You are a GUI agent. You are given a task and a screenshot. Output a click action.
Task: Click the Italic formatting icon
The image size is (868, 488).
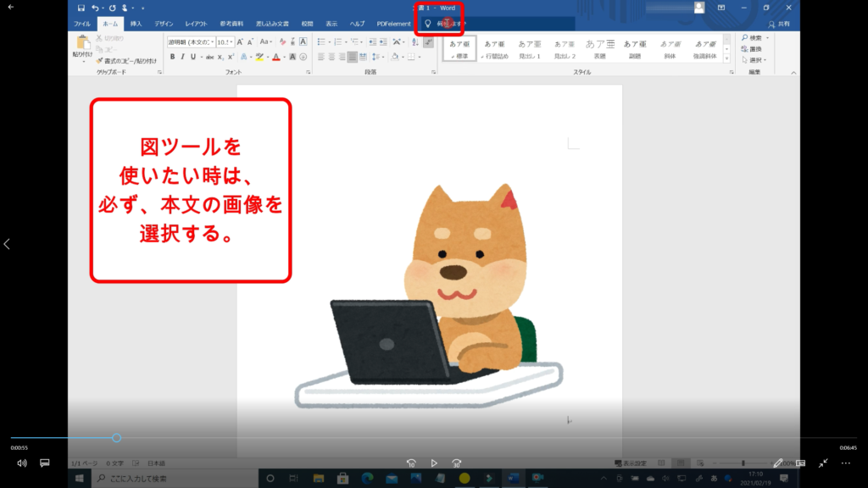coord(182,57)
